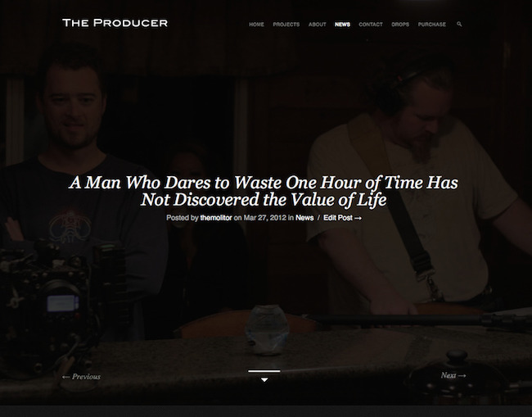Image resolution: width=532 pixels, height=417 pixels.
Task: Open the Purchase menu item
Action: click(432, 25)
